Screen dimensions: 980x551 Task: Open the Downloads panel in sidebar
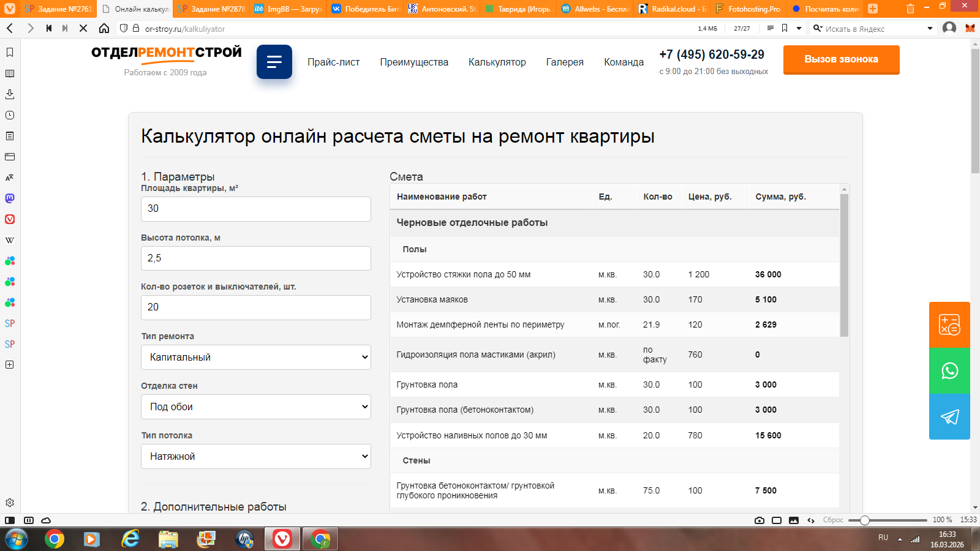point(10,94)
